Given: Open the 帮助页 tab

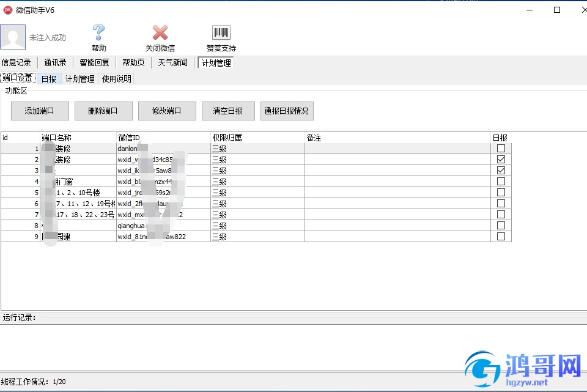Looking at the screenshot, I should tap(134, 62).
